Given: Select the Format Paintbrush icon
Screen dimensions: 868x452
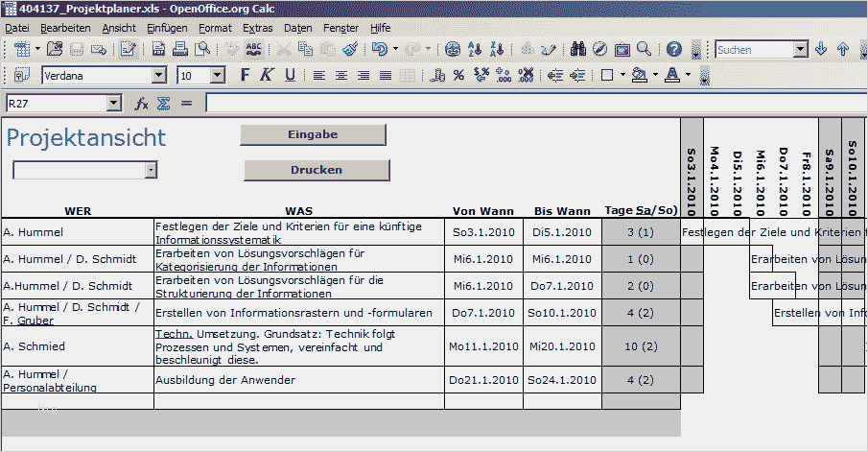Looking at the screenshot, I should point(350,49).
